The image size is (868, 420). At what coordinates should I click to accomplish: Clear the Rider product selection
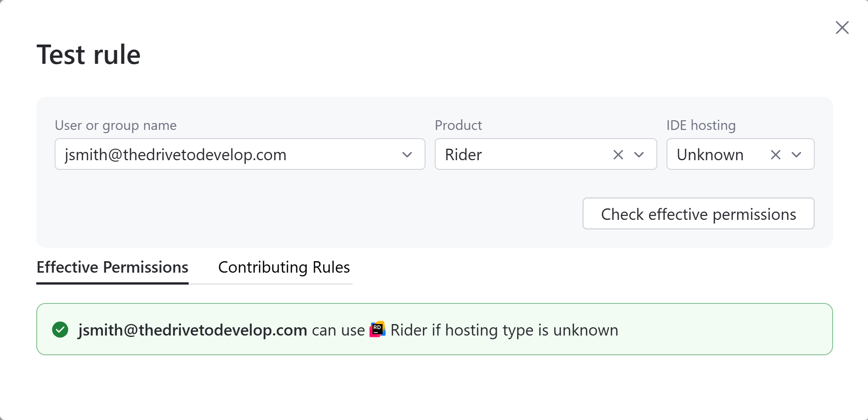[618, 155]
